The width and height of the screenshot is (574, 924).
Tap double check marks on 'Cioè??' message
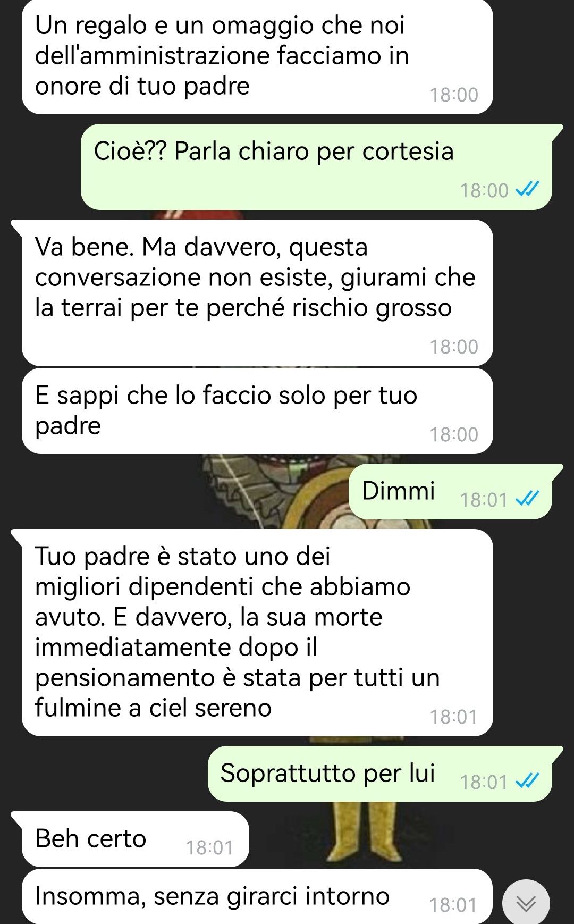click(528, 189)
